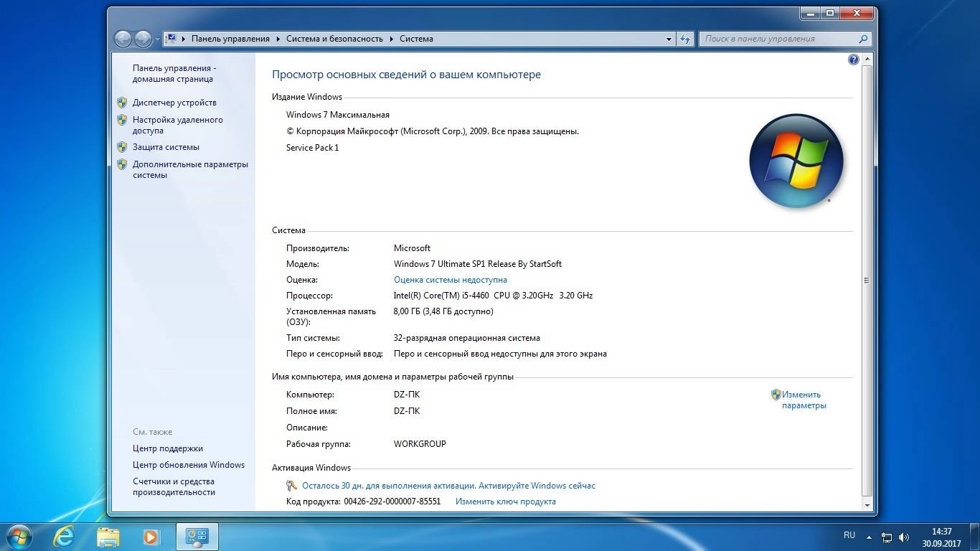Launch Internet Explorer from the taskbar

[63, 536]
